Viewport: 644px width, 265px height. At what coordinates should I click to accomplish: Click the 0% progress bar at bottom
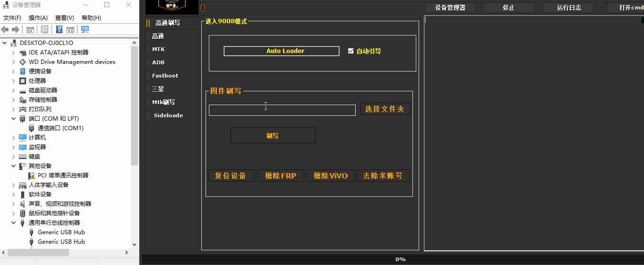click(393, 259)
